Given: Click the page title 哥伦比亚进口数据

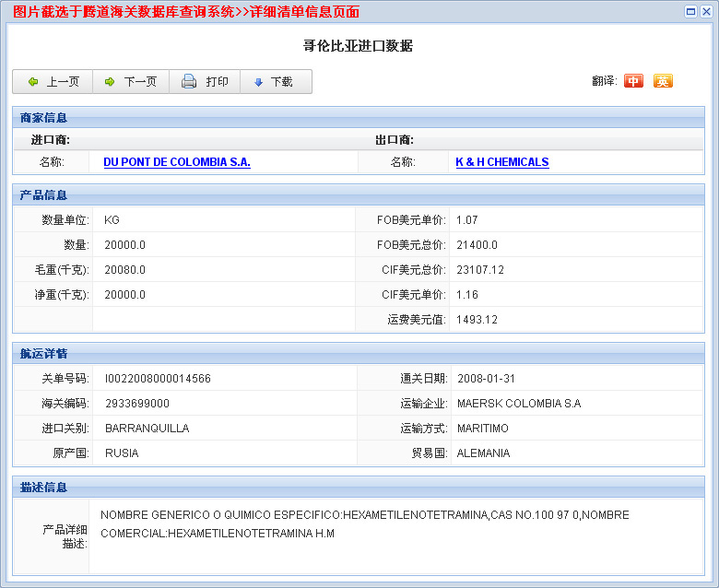Looking at the screenshot, I should pyautogui.click(x=358, y=46).
